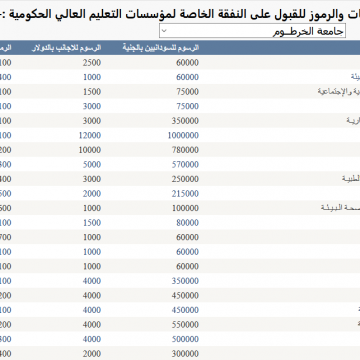
Task: Open the program name ending in صحة البيئة
Action: 340,208
